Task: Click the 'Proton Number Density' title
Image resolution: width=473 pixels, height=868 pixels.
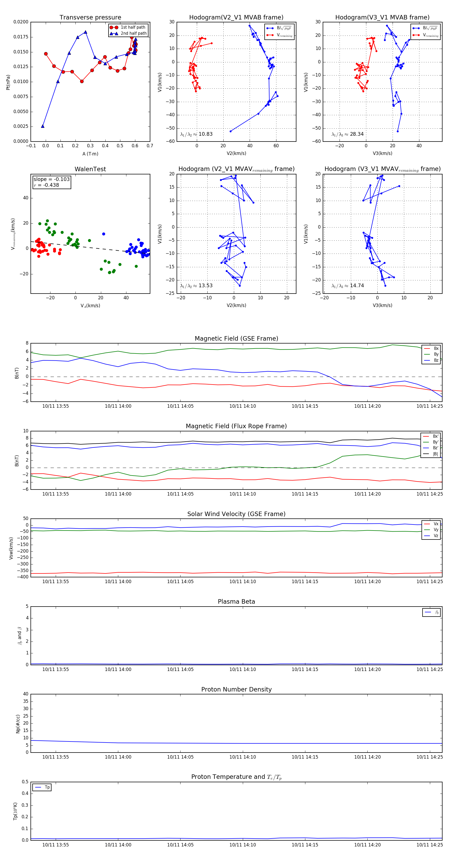Action: [x=236, y=689]
